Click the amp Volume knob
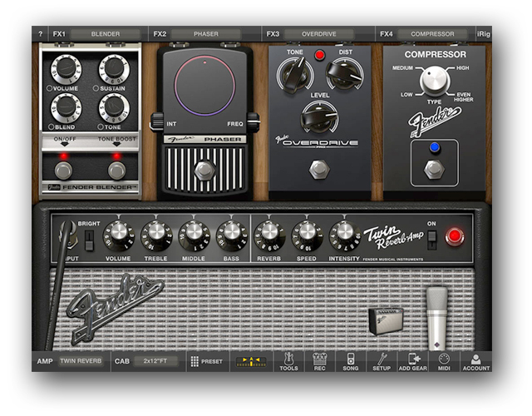 pos(118,235)
